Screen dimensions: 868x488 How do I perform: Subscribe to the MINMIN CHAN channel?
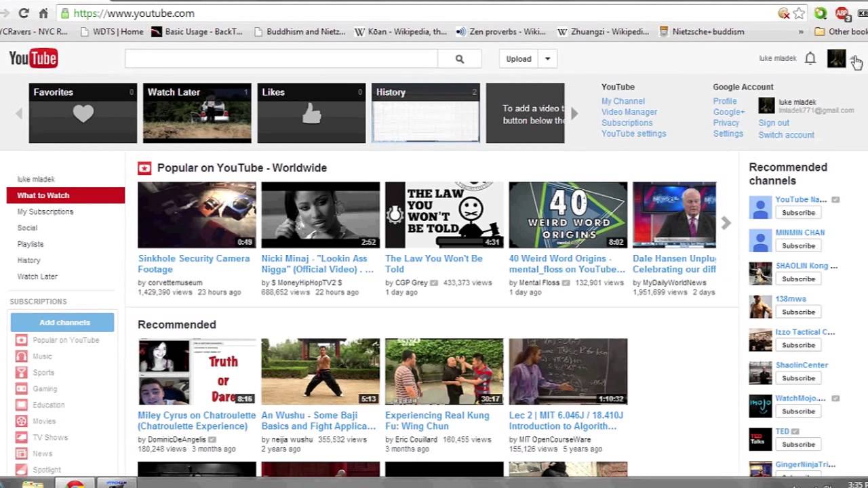click(x=798, y=245)
